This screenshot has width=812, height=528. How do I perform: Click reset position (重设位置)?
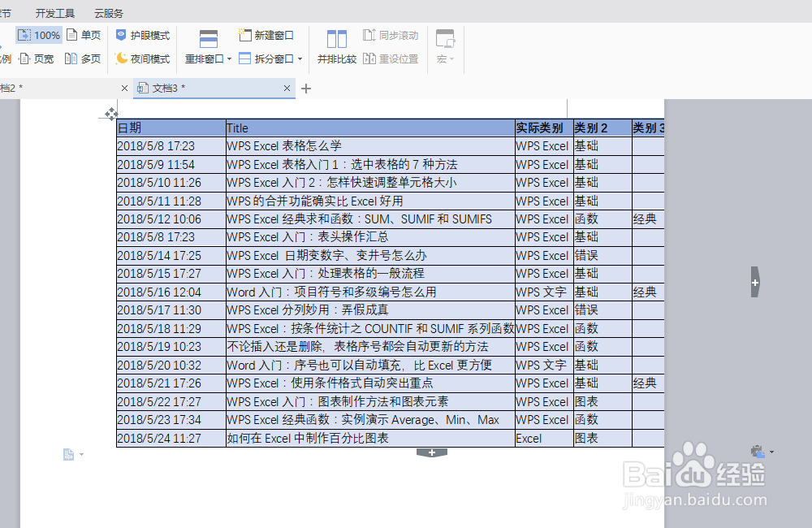[391, 58]
